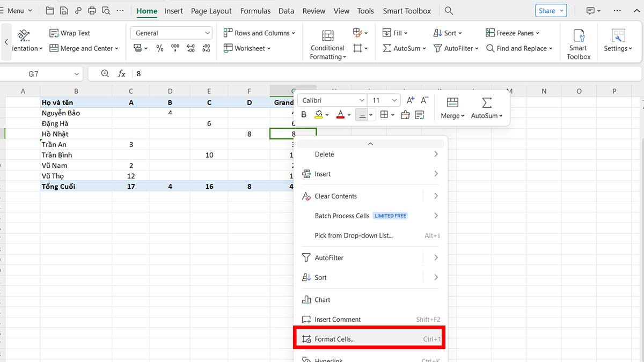Open Smart Toolbox ribbon button
The height and width of the screenshot is (362, 644).
click(579, 43)
